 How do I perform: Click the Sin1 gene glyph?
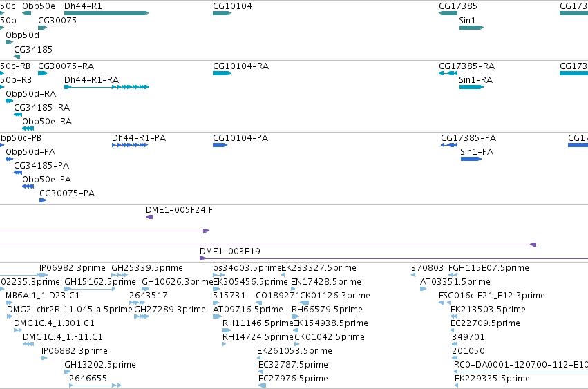(471, 28)
